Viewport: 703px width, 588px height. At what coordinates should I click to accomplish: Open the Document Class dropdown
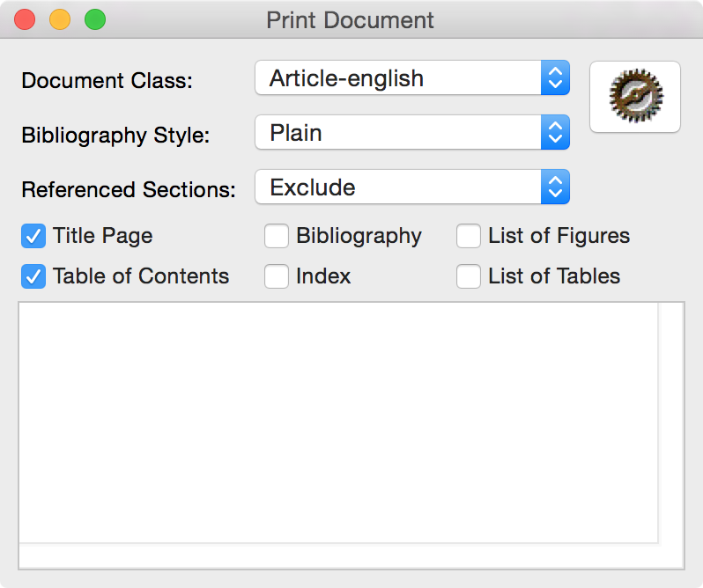(412, 78)
